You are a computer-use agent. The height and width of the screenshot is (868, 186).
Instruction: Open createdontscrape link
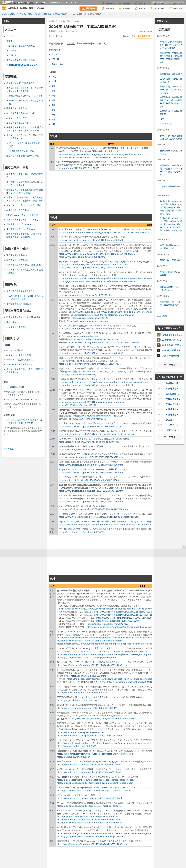pos(15,387)
